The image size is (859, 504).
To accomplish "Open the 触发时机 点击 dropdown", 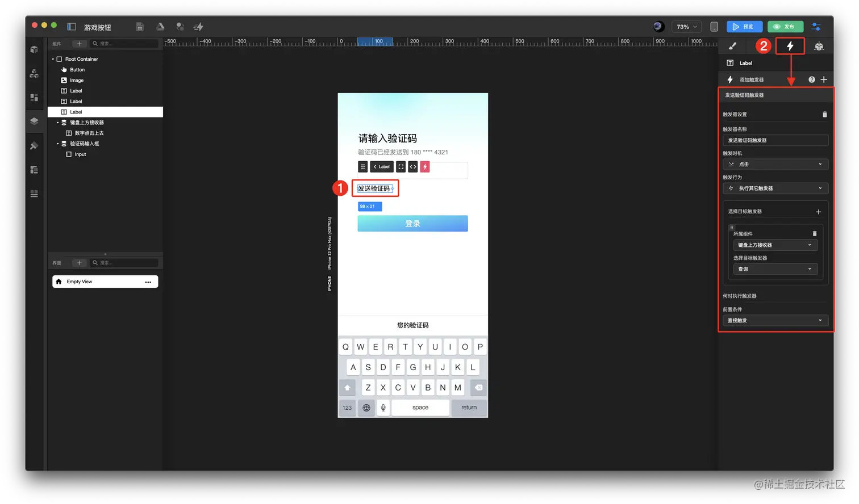I will [775, 164].
